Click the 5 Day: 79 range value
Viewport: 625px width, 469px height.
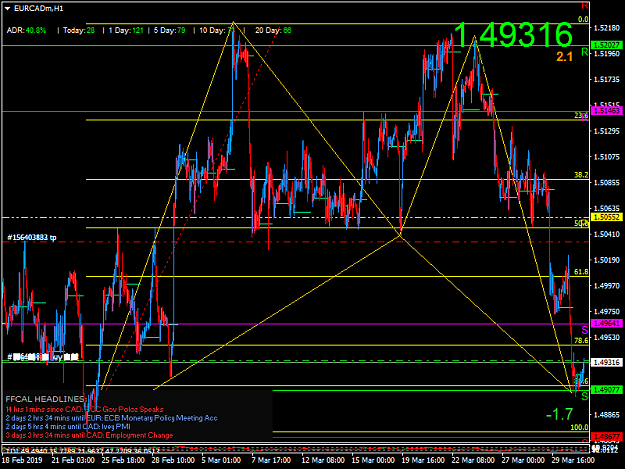pyautogui.click(x=169, y=30)
